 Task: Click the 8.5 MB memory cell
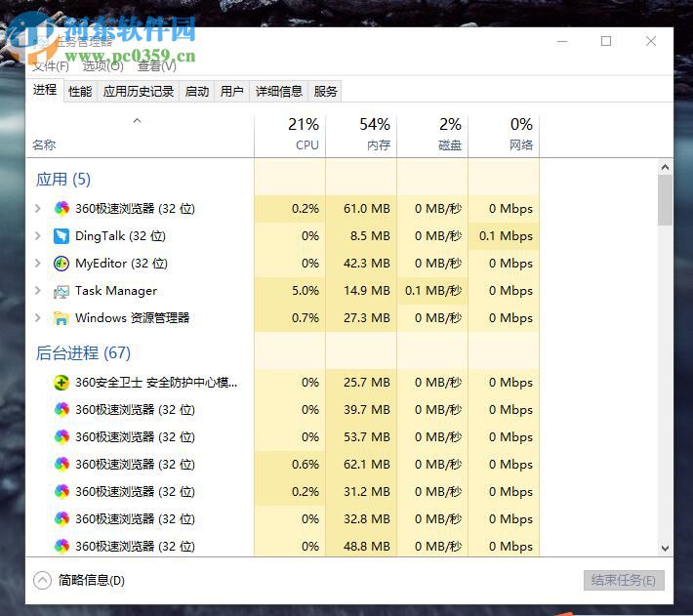pyautogui.click(x=361, y=236)
